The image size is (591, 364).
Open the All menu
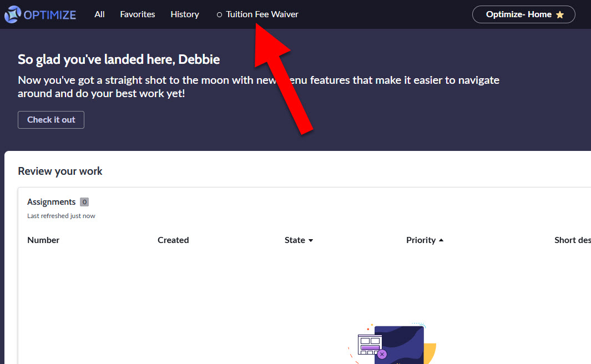pos(99,14)
